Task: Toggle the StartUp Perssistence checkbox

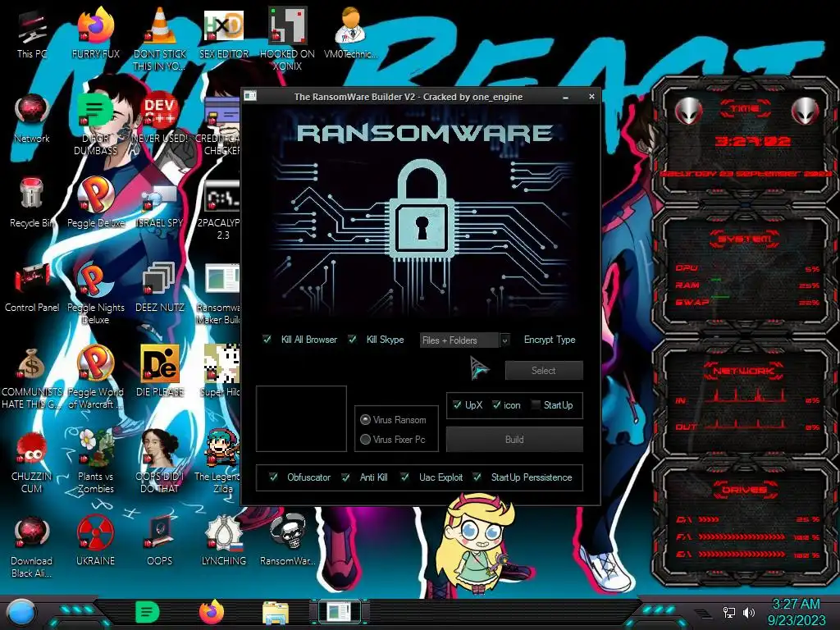Action: point(477,477)
